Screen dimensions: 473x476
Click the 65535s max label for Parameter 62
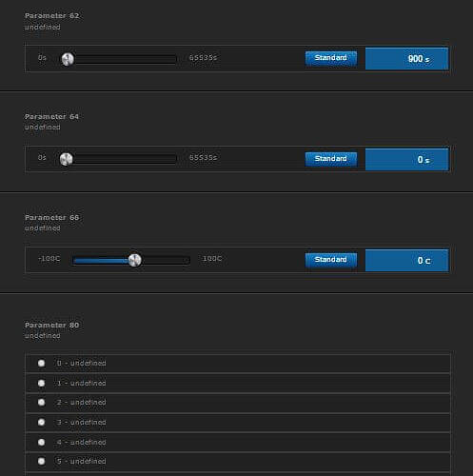pyautogui.click(x=203, y=58)
